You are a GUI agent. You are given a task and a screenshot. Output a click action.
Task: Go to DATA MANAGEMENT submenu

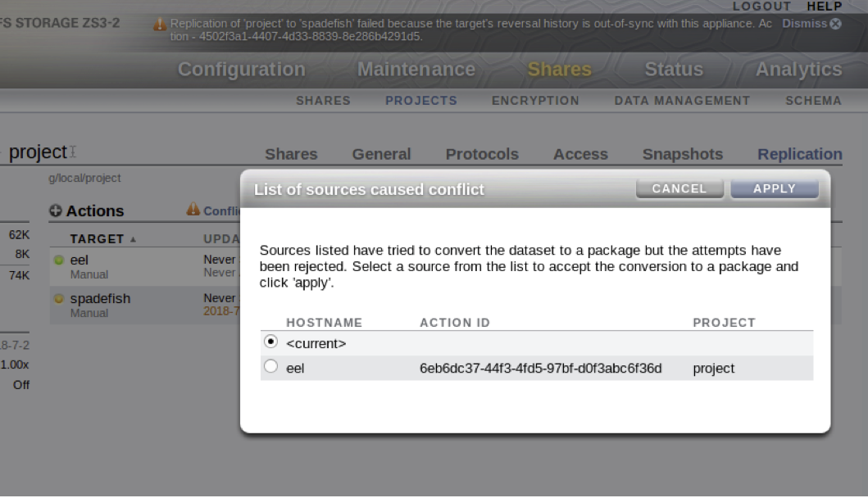pos(682,101)
